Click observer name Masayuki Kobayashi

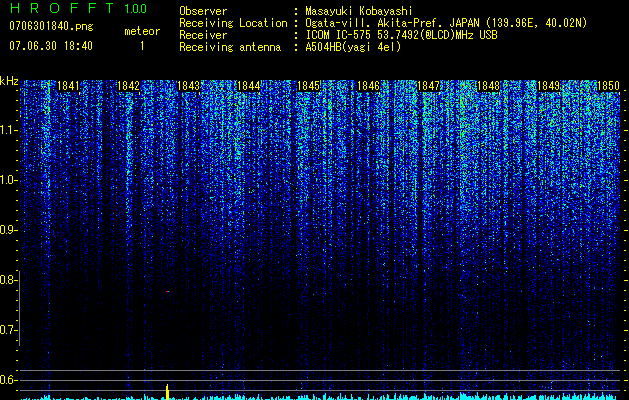coord(359,11)
